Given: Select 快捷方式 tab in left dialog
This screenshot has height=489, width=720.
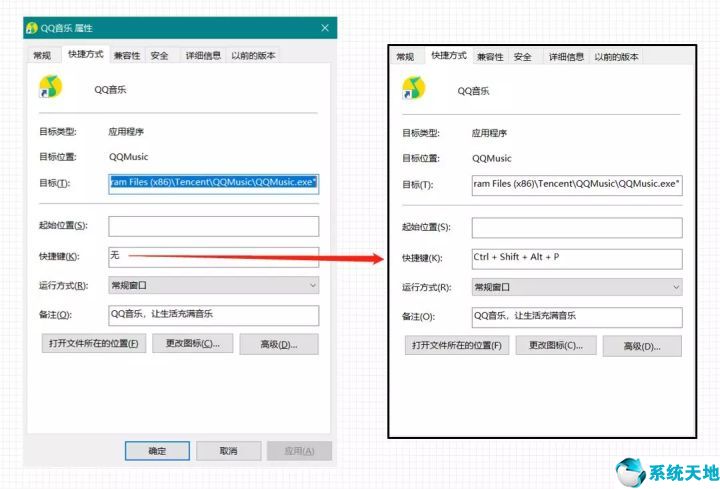Looking at the screenshot, I should click(86, 55).
